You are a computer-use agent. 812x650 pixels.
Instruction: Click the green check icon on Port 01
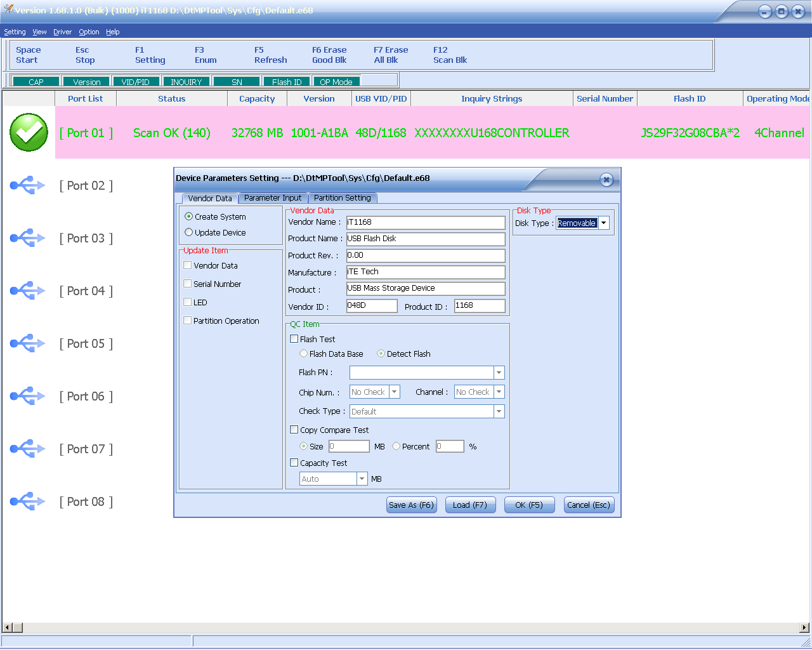click(x=28, y=132)
